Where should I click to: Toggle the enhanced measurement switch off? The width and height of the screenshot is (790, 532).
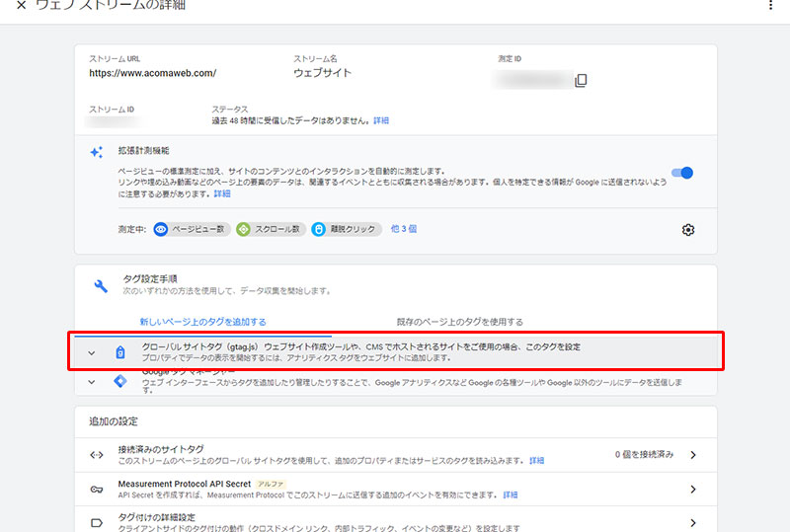(x=682, y=173)
